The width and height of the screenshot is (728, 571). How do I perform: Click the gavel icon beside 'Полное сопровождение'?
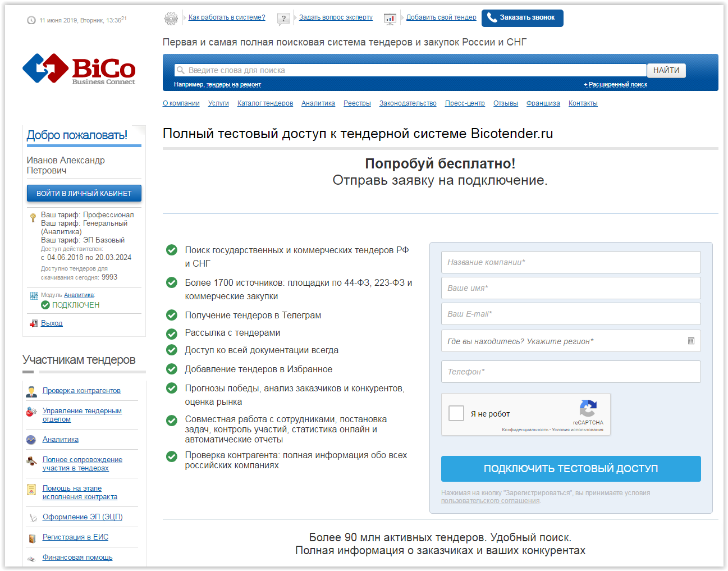point(31,461)
